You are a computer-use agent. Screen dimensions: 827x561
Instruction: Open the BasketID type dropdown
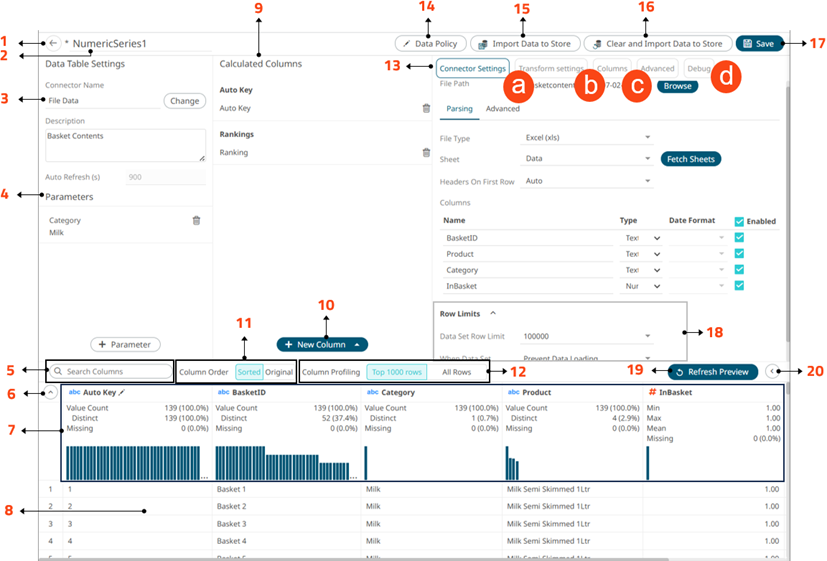pos(642,238)
